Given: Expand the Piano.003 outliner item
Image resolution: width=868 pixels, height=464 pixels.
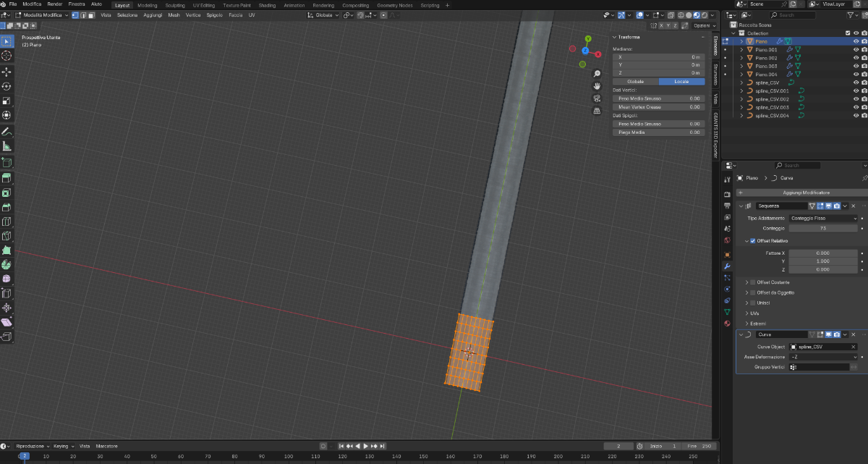Looking at the screenshot, I should click(x=741, y=66).
